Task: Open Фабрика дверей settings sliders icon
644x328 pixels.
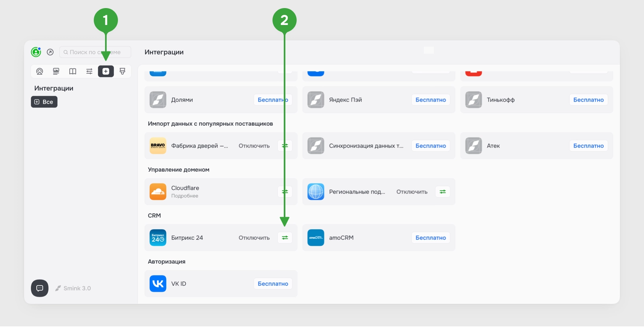Action: 285,146
